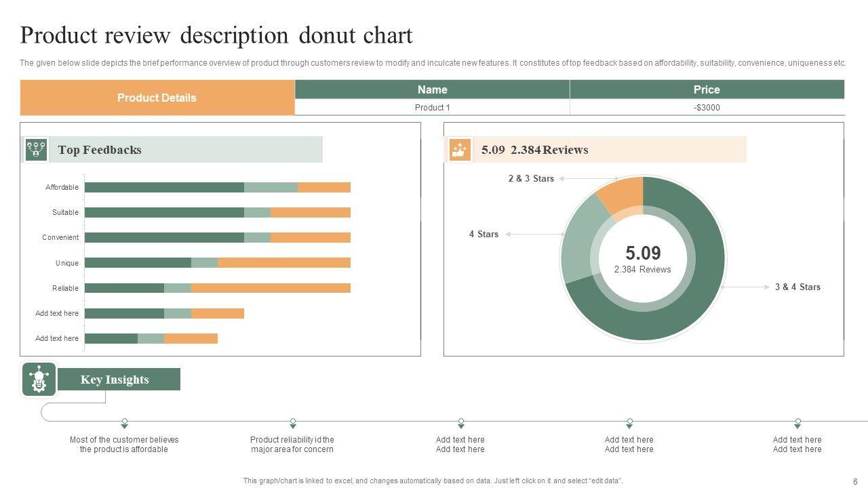
Task: Click the Product Details orange header
Action: [157, 98]
